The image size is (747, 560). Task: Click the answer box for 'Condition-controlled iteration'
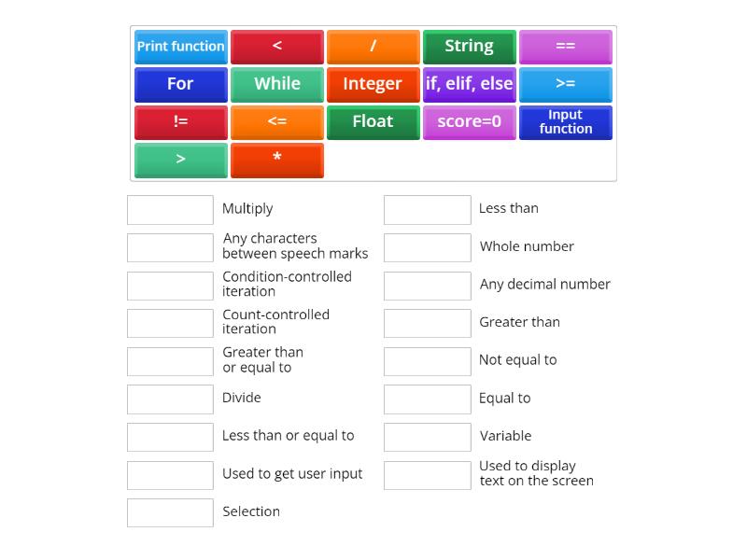[170, 286]
